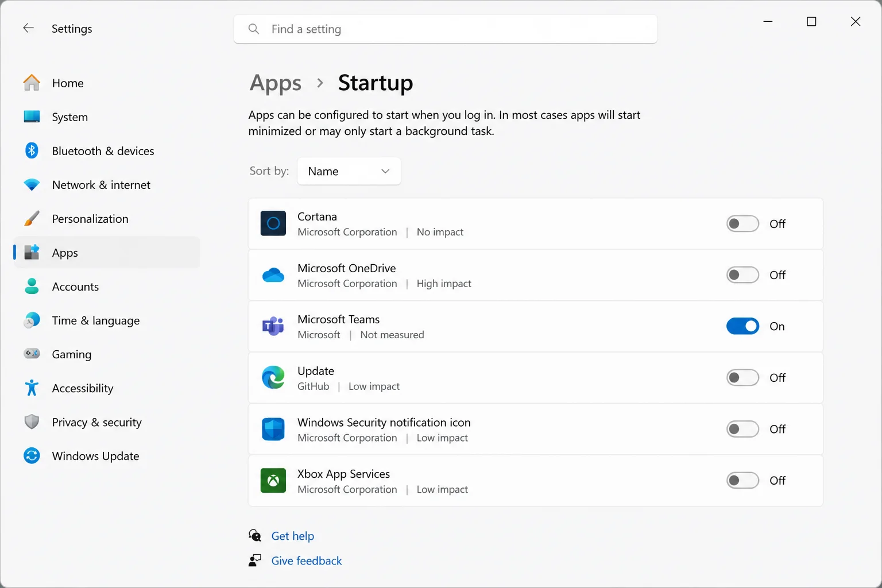The image size is (882, 588).
Task: Open Personalization settings
Action: point(107,219)
